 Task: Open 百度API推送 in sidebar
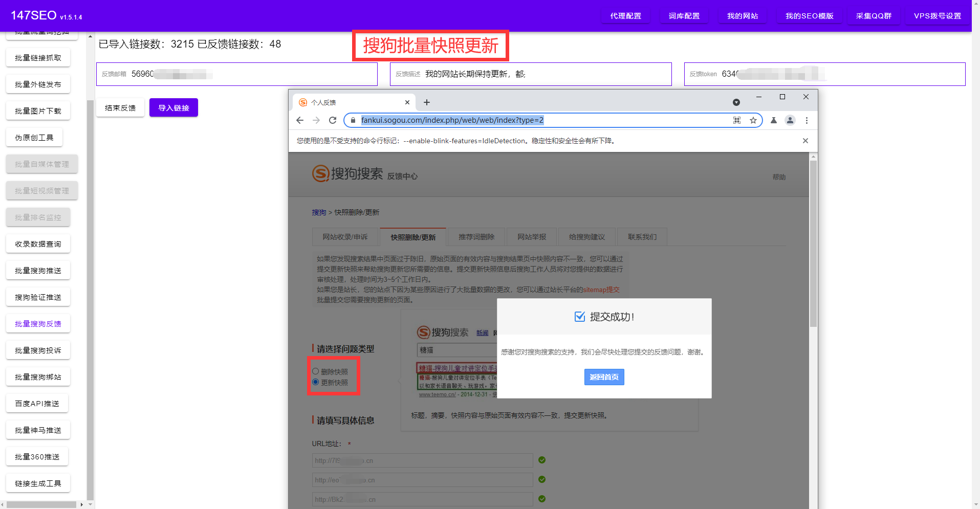pyautogui.click(x=37, y=404)
